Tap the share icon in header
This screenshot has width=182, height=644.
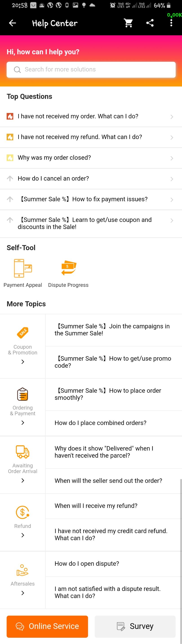click(150, 23)
